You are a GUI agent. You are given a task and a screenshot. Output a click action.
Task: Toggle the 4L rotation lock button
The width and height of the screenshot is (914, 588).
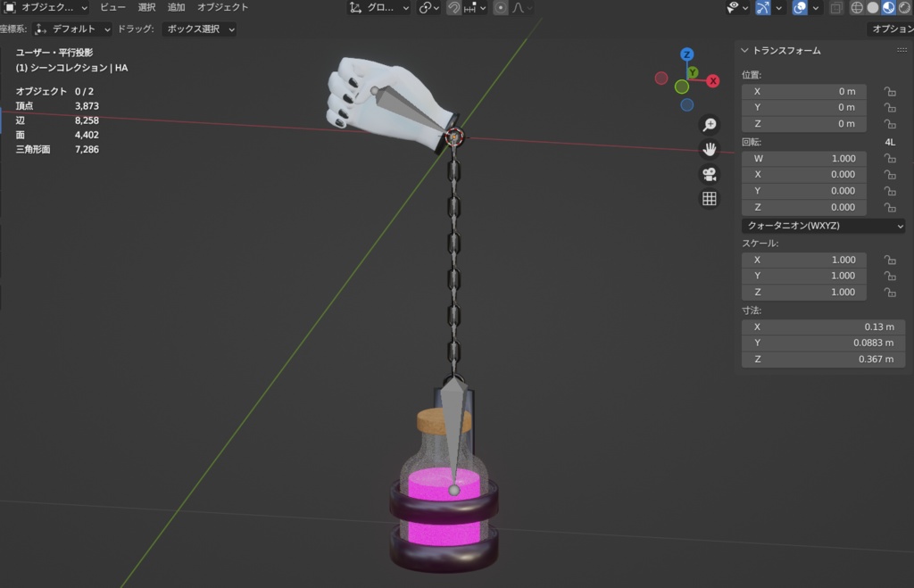(890, 142)
